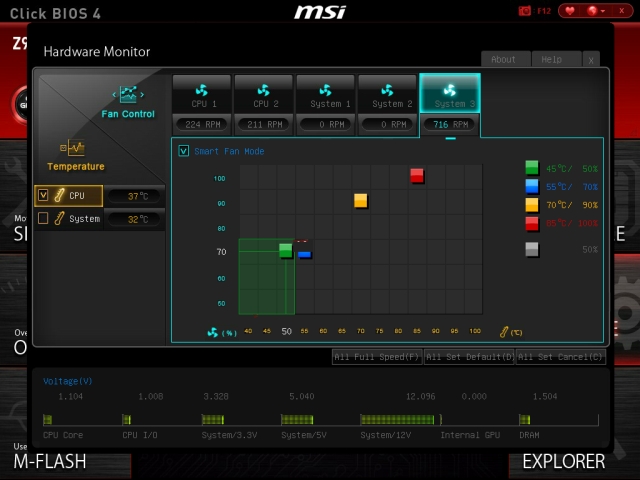Close the Hardware Monitor window
Screen dimensions: 640x480
[591, 60]
